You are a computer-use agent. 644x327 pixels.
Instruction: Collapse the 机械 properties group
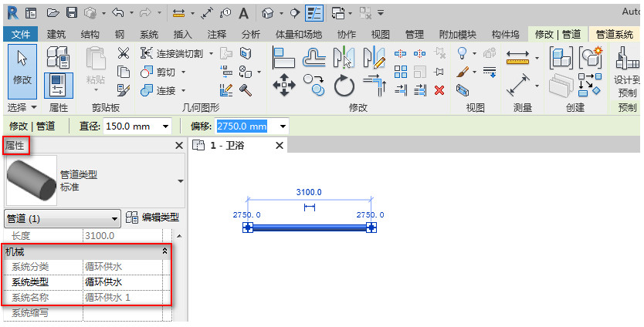click(x=165, y=251)
